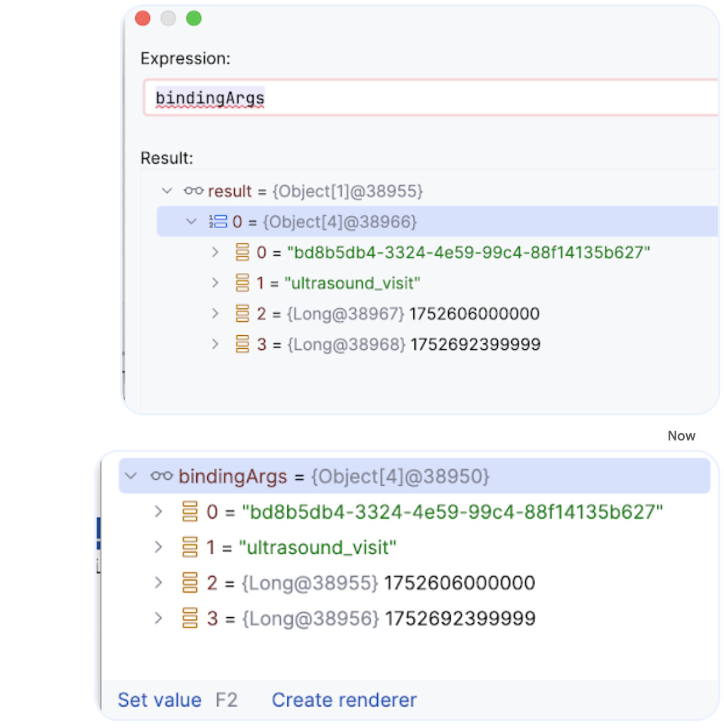Expand Result entry 2 Long@38967
The image size is (724, 728).
click(215, 313)
